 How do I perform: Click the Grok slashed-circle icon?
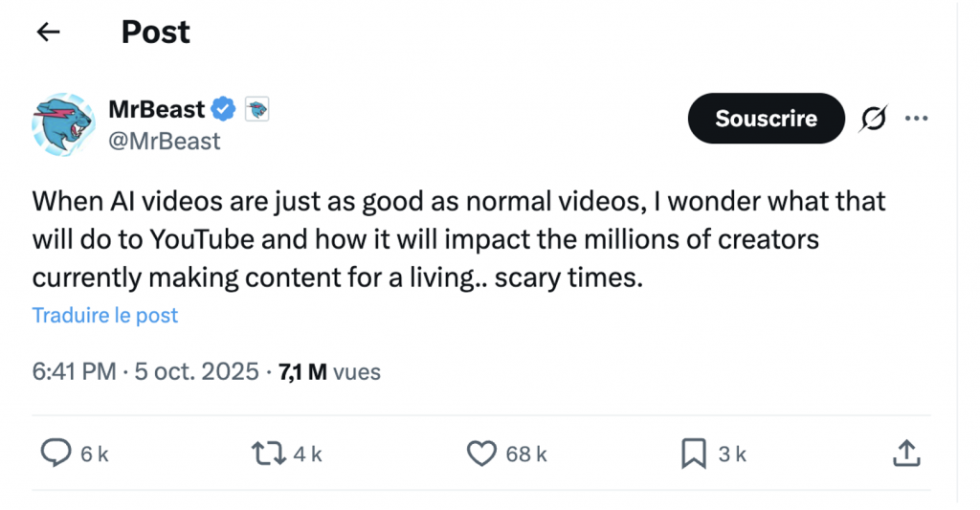pos(872,119)
